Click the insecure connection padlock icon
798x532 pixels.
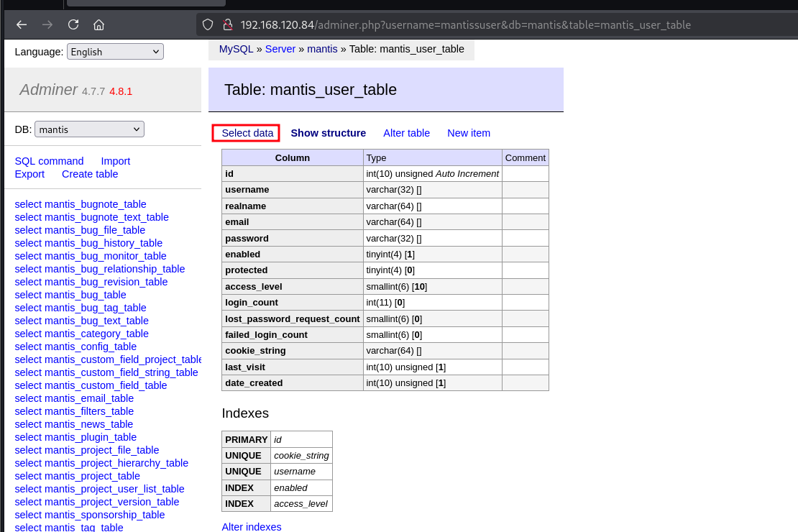pos(227,24)
